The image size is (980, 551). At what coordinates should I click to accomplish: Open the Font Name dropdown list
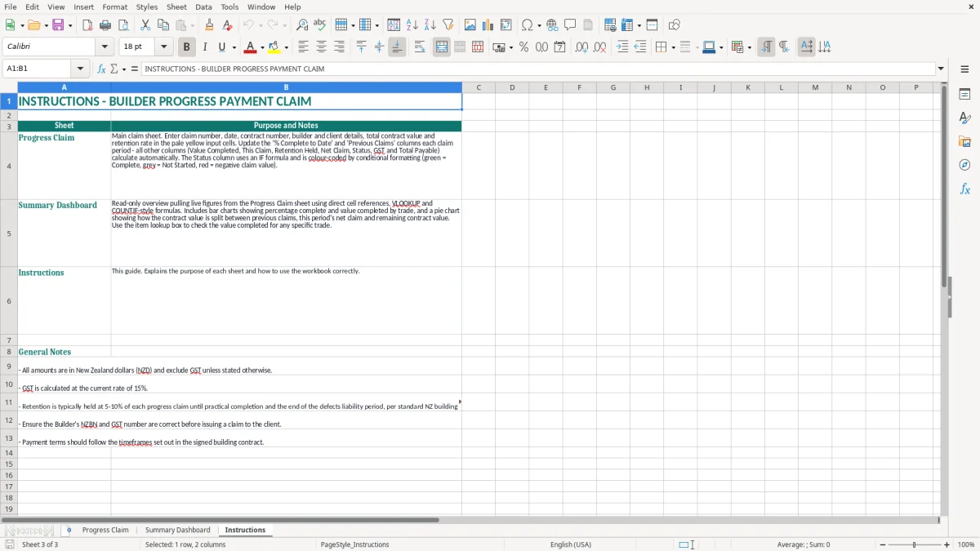click(105, 47)
